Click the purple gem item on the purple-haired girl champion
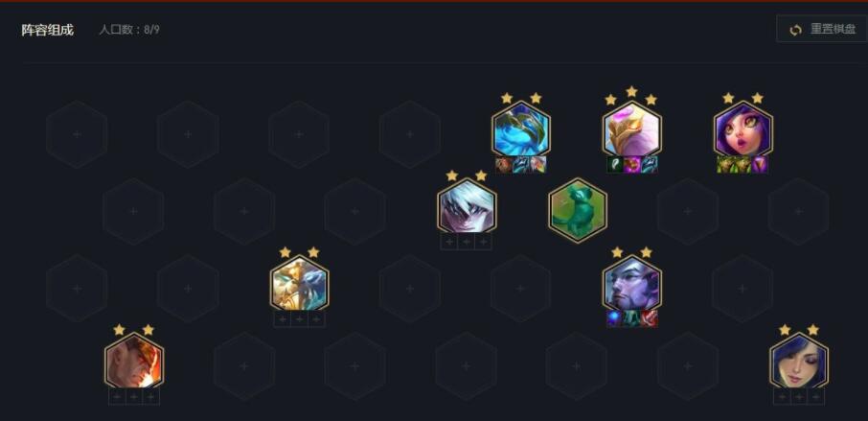 [x=760, y=165]
